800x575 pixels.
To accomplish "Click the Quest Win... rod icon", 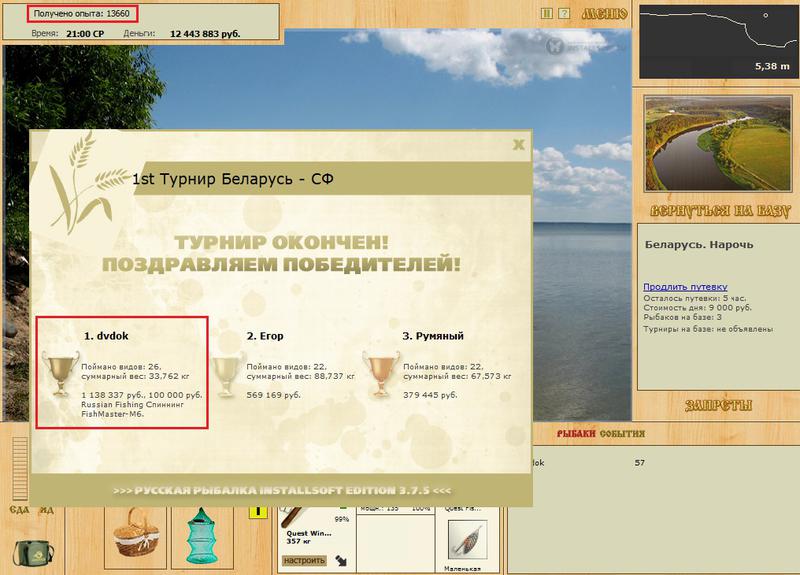I will click(294, 516).
